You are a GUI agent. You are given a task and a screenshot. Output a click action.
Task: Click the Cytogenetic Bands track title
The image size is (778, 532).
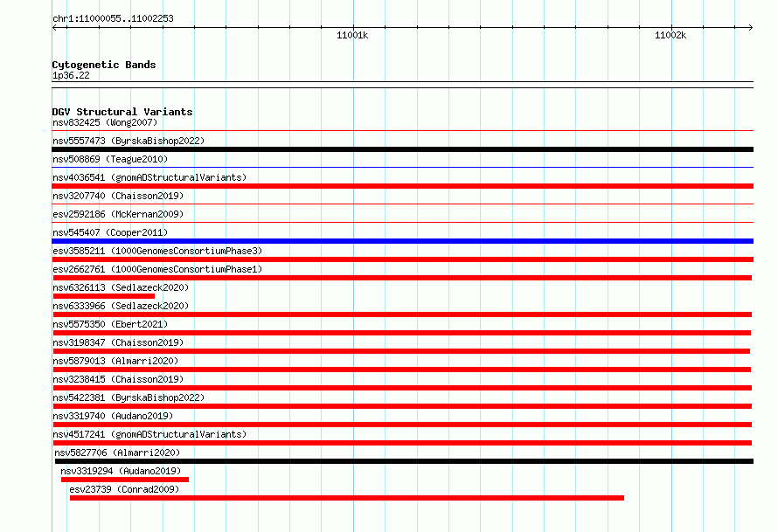pyautogui.click(x=104, y=65)
